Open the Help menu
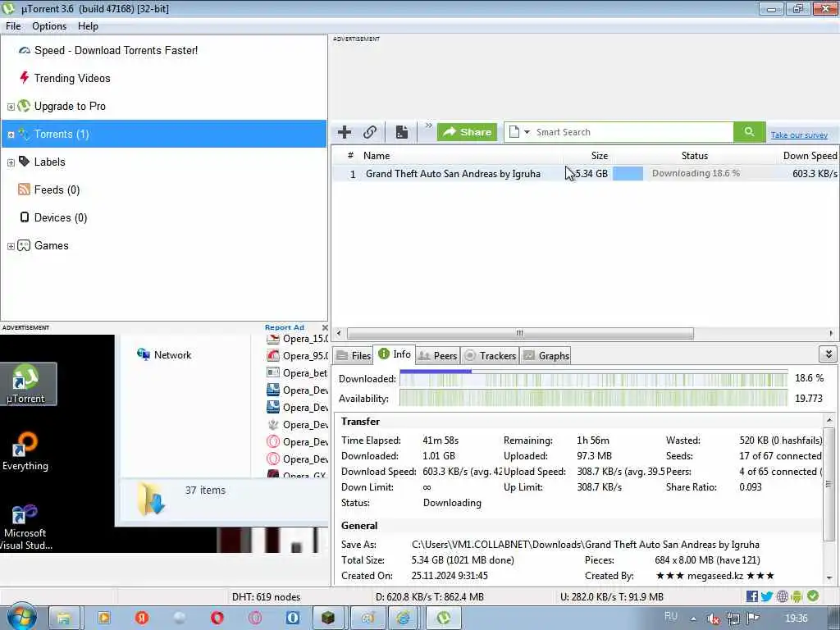This screenshot has width=840, height=630. click(88, 26)
